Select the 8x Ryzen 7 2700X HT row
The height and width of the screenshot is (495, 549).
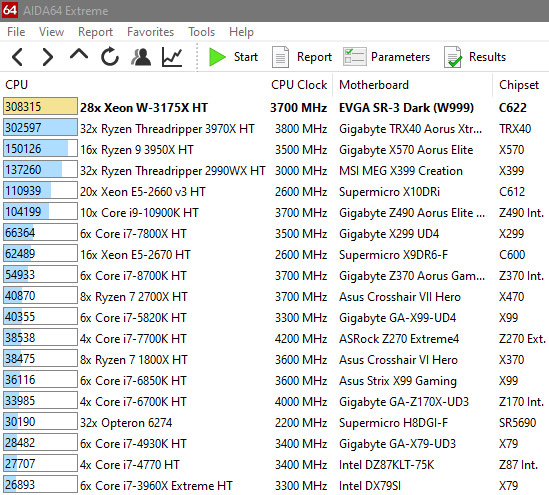[x=274, y=297]
